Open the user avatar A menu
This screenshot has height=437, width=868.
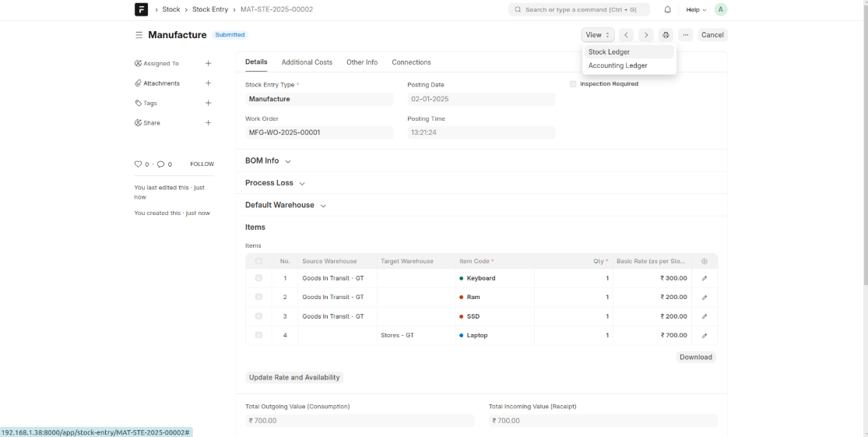(x=721, y=9)
